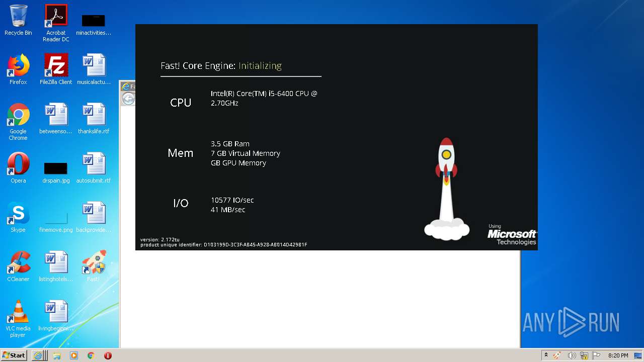Open the Recycle Bin desktop icon
The image size is (644, 362).
[18, 20]
